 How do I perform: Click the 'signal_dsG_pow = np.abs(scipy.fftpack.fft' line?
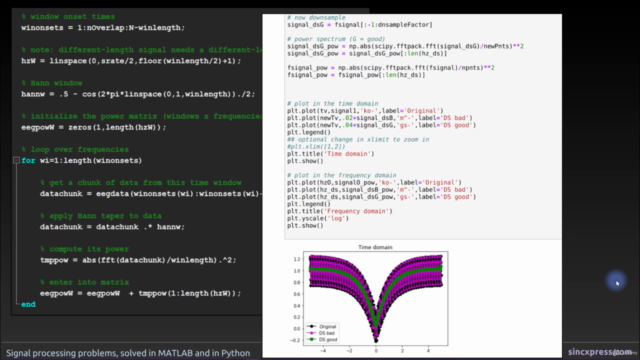pyautogui.click(x=405, y=46)
